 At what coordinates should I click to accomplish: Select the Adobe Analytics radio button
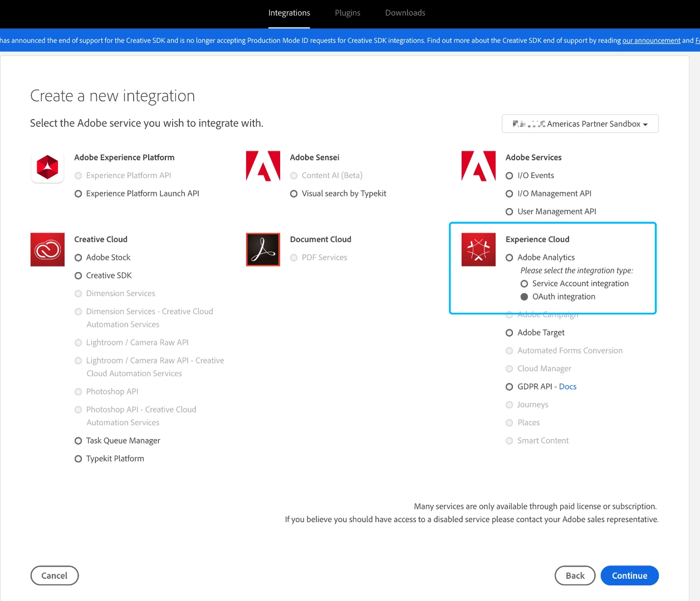click(510, 258)
